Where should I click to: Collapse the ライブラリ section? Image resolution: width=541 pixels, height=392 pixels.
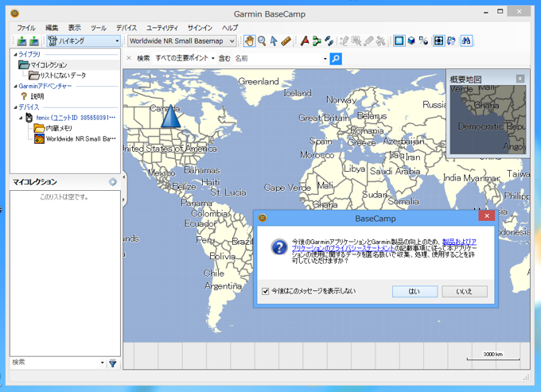point(15,54)
